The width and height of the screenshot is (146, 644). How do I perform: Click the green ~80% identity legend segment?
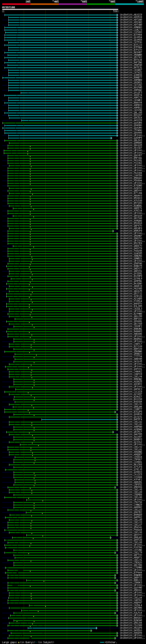101,4
